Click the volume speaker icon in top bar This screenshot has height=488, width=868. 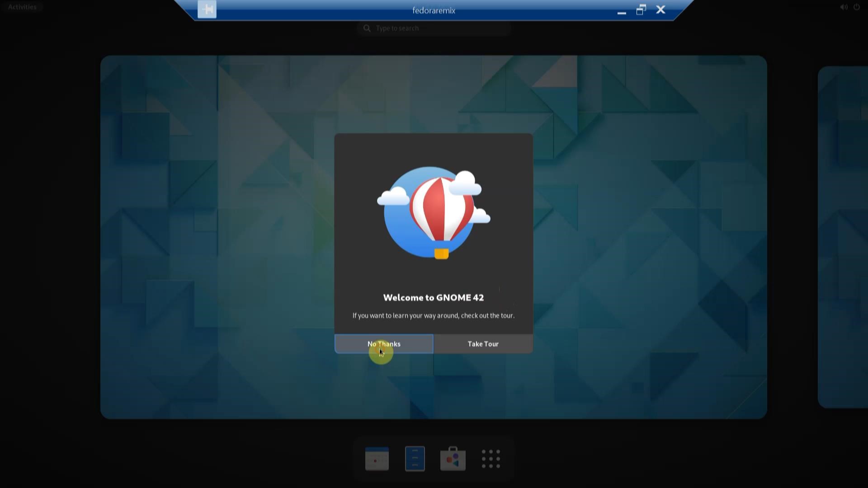[x=844, y=7]
